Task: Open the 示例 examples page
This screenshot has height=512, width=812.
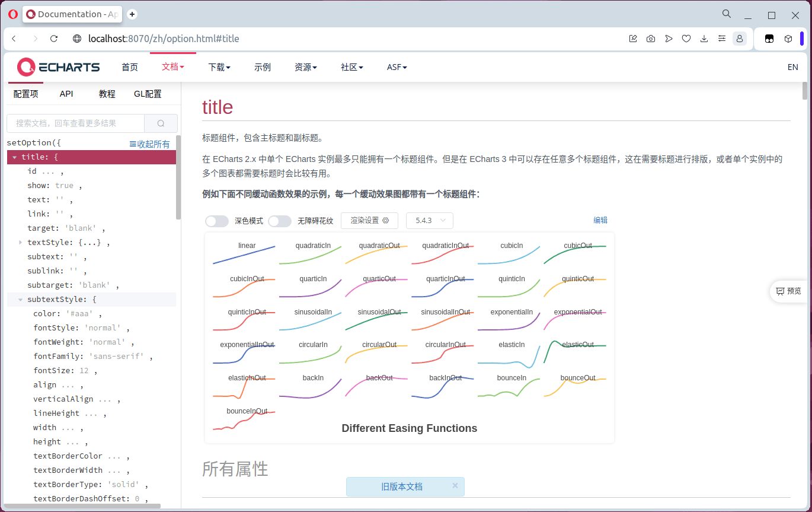Action: tap(263, 67)
